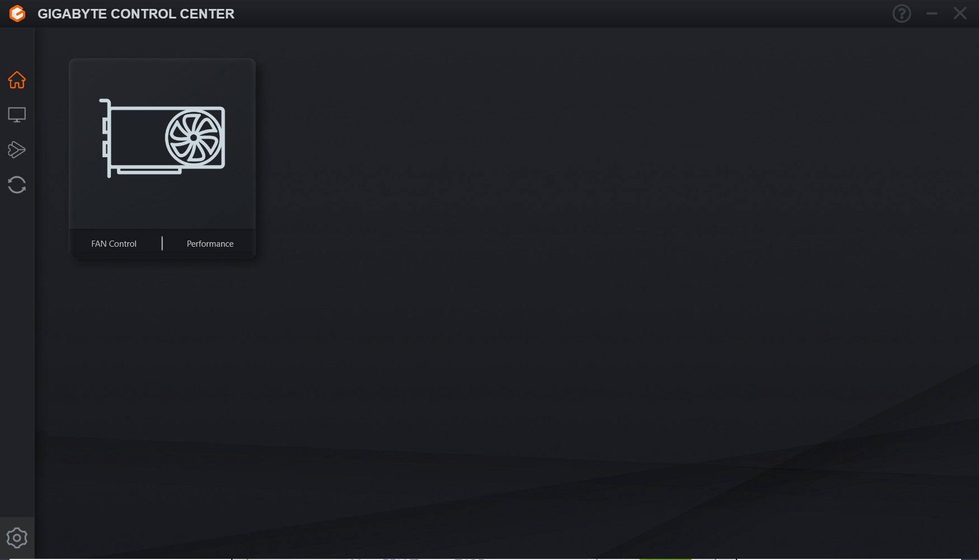Click the orange Gigabyte logo
This screenshot has width=979, height=560.
[17, 13]
